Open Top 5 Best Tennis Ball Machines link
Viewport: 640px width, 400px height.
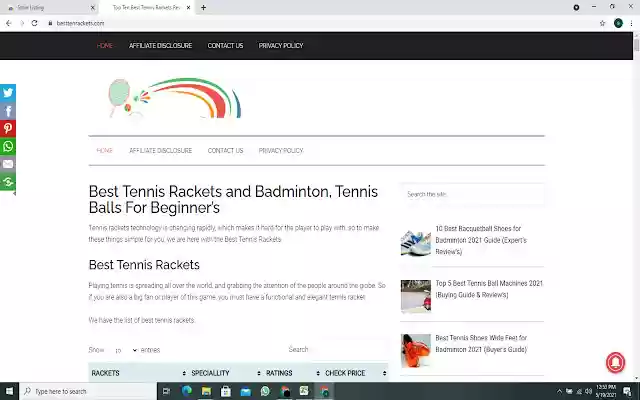(489, 289)
